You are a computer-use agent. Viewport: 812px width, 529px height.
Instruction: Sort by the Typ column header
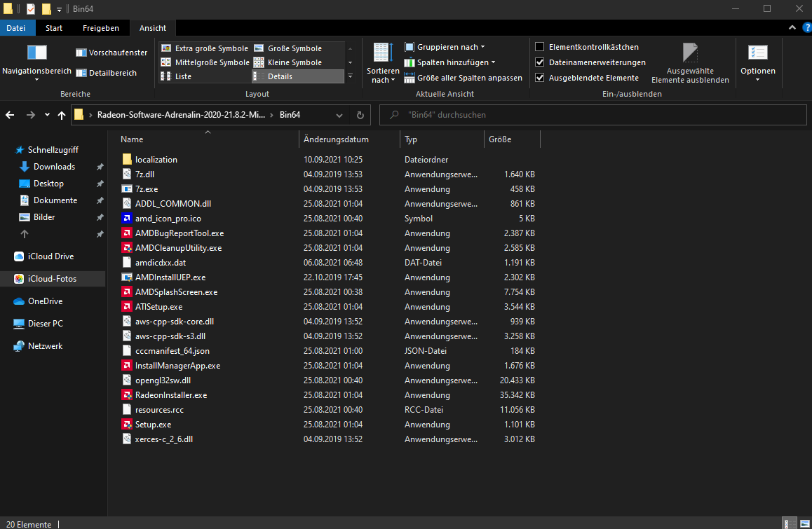point(442,139)
